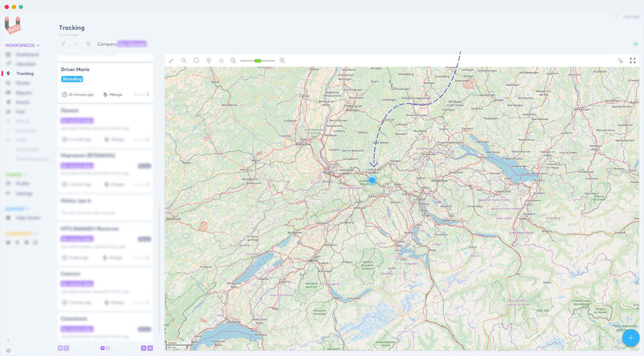The height and width of the screenshot is (356, 644).
Task: Click the 25 minutes ago clock icon
Action: pos(64,95)
